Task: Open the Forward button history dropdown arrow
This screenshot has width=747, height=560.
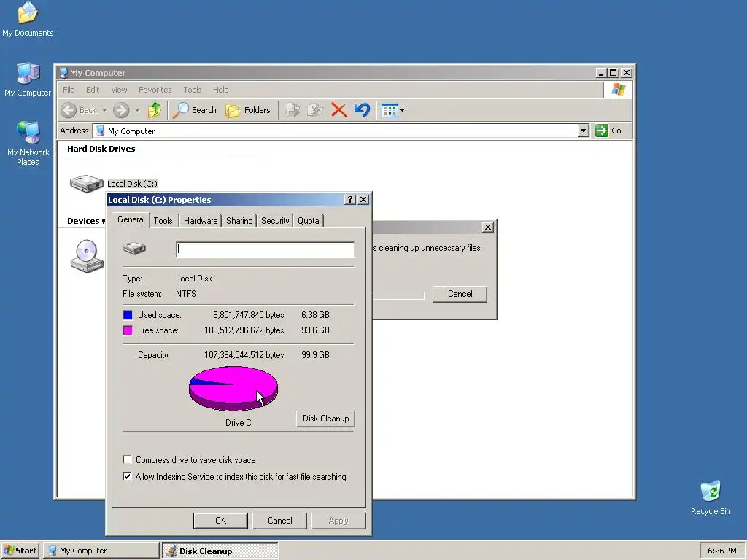Action: coord(137,111)
